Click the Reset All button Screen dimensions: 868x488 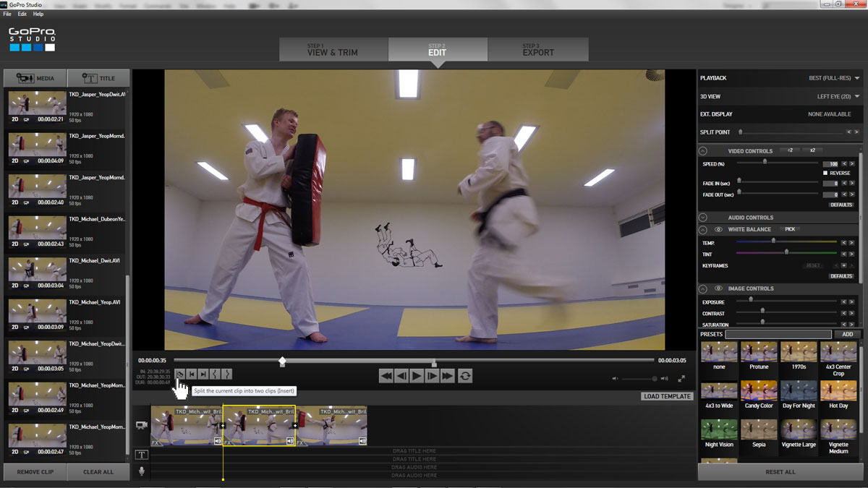780,472
